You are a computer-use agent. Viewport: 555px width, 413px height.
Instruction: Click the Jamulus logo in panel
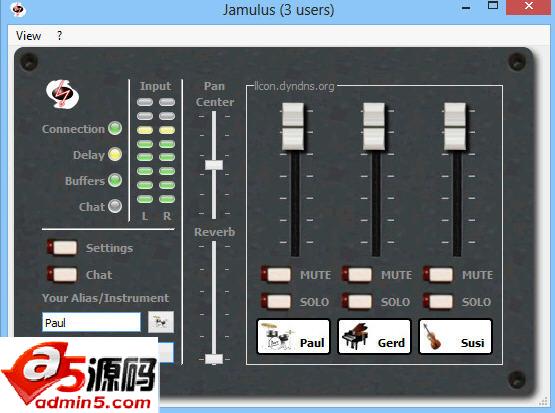pos(63,94)
